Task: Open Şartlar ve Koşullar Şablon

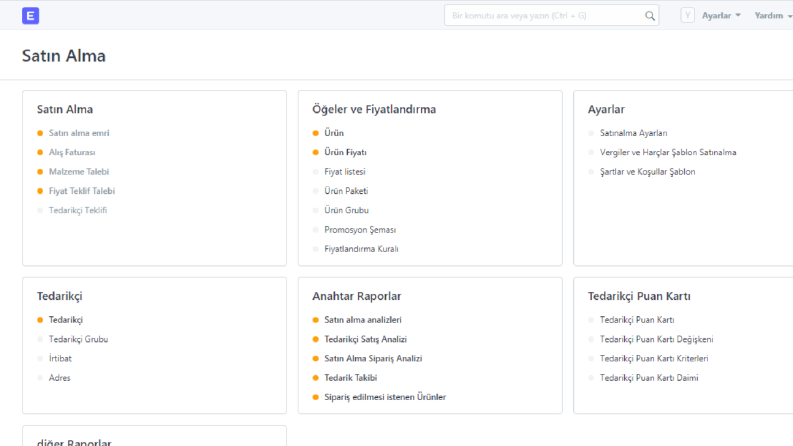Action: tap(647, 171)
